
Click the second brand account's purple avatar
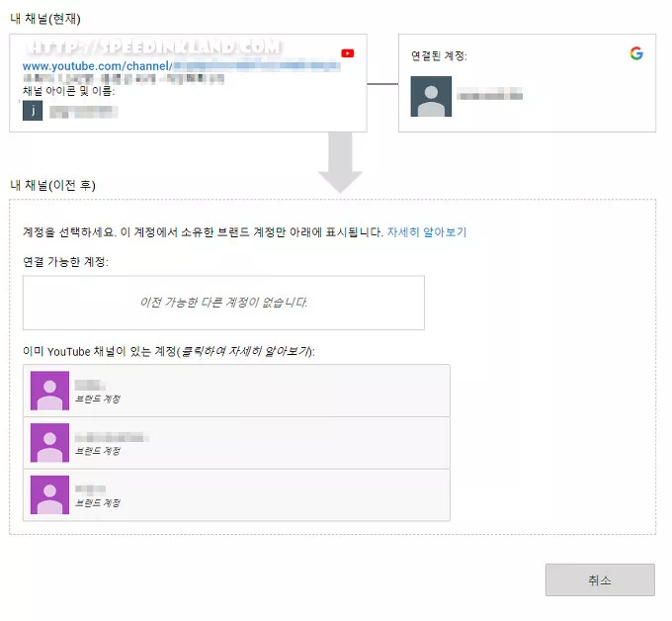click(x=49, y=442)
